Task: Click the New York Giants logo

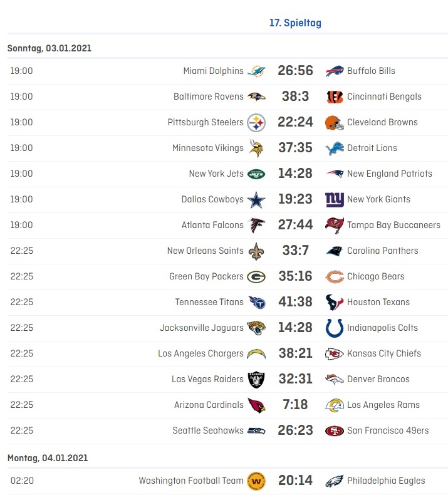Action: (x=335, y=200)
